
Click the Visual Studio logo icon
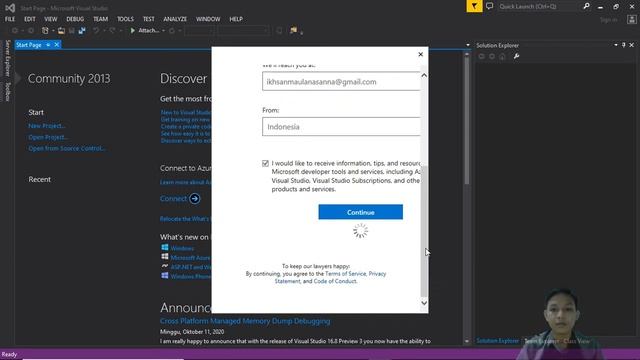(x=10, y=7)
